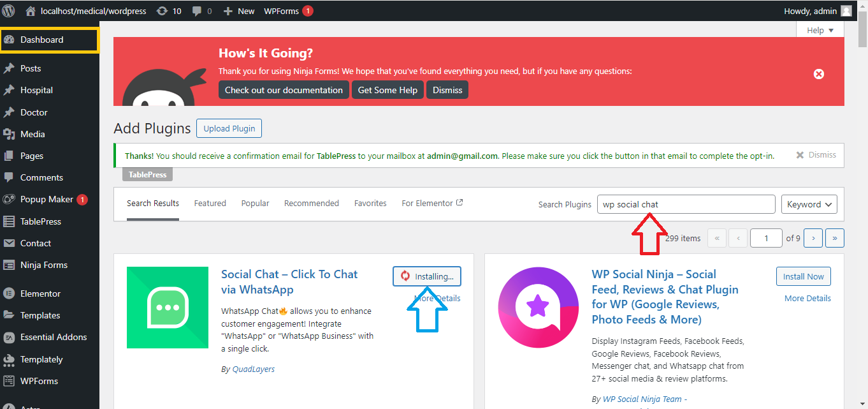Click the admin user avatar icon
This screenshot has width=868, height=409.
click(x=846, y=11)
